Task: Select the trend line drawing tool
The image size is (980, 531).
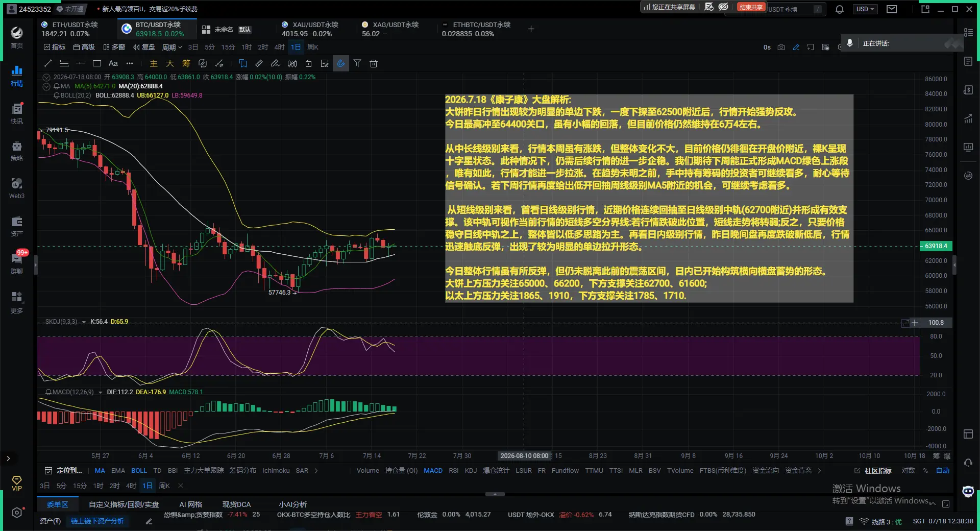Action: coord(48,63)
